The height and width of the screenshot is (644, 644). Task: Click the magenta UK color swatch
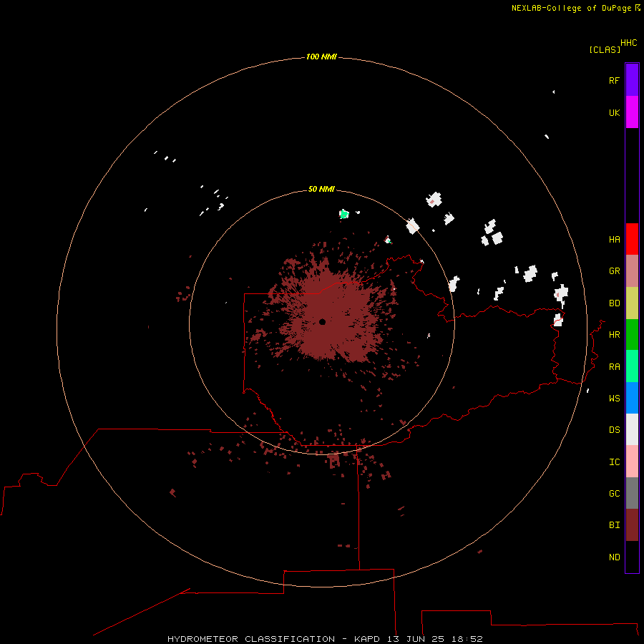click(x=632, y=112)
